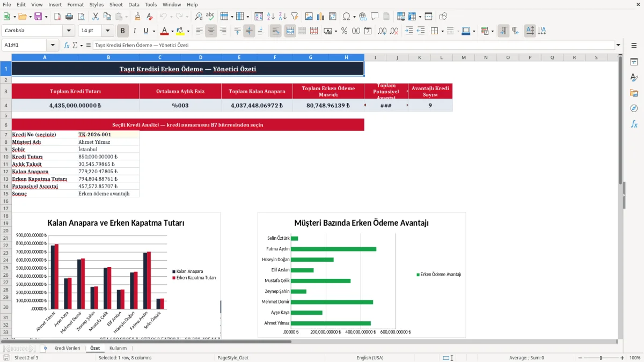Open the Format menu
Viewport: 644px width, 362px height.
75,4
